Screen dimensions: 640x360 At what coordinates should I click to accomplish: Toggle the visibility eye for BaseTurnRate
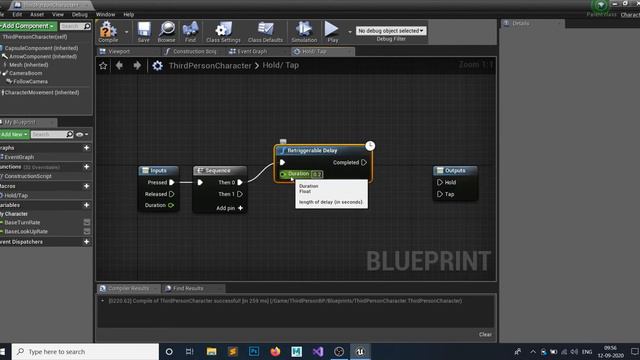87,222
